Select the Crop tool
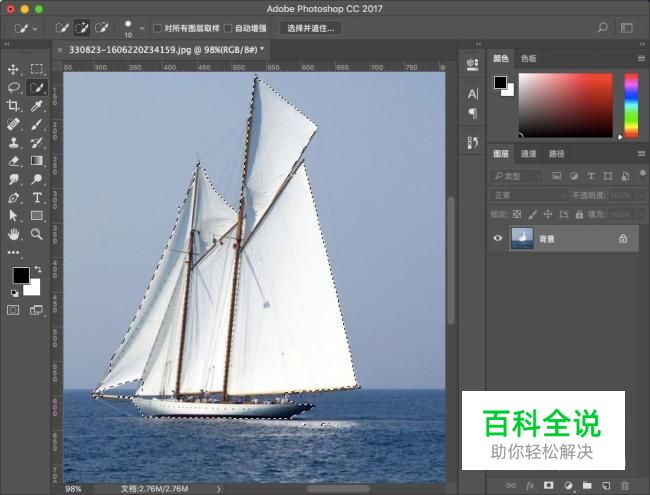The height and width of the screenshot is (495, 650). 13,106
